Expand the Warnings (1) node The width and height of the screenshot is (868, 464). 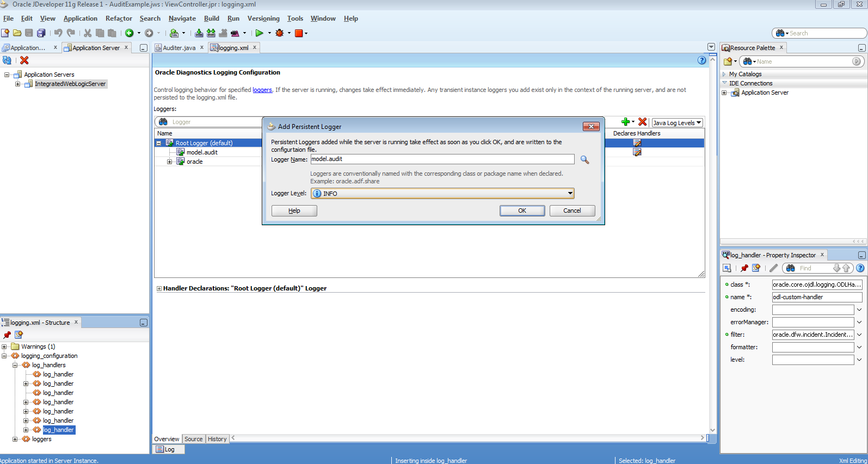point(4,347)
